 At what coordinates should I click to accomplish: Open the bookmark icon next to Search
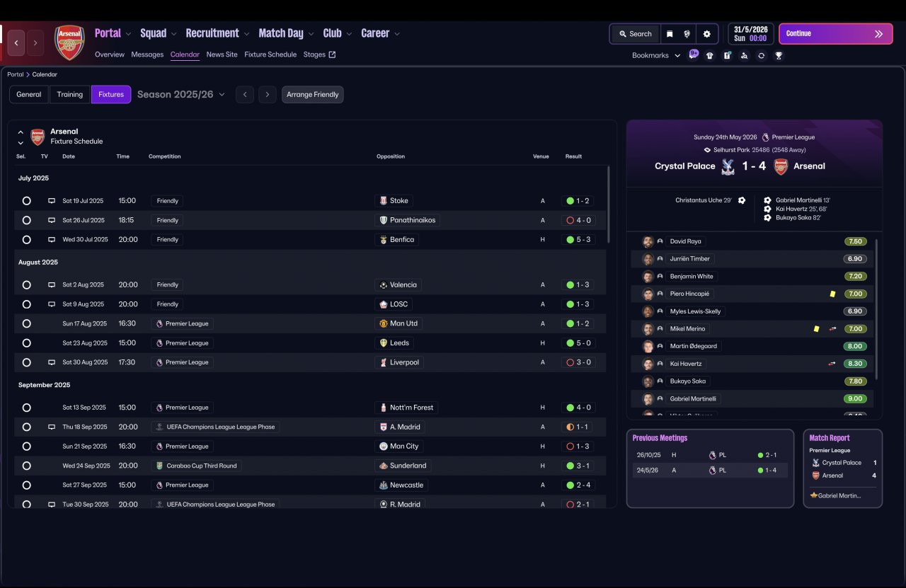click(x=670, y=34)
